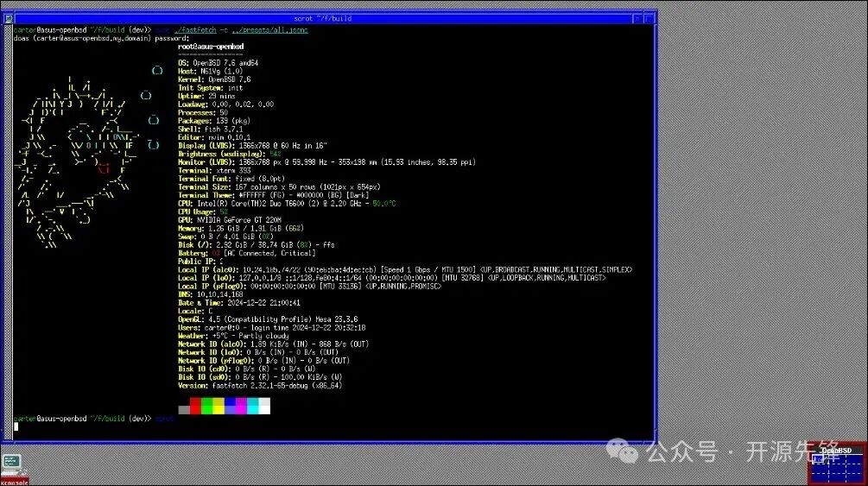Viewport: 868px width, 486px height.
Task: Click the Date & Time line
Action: (x=239, y=303)
